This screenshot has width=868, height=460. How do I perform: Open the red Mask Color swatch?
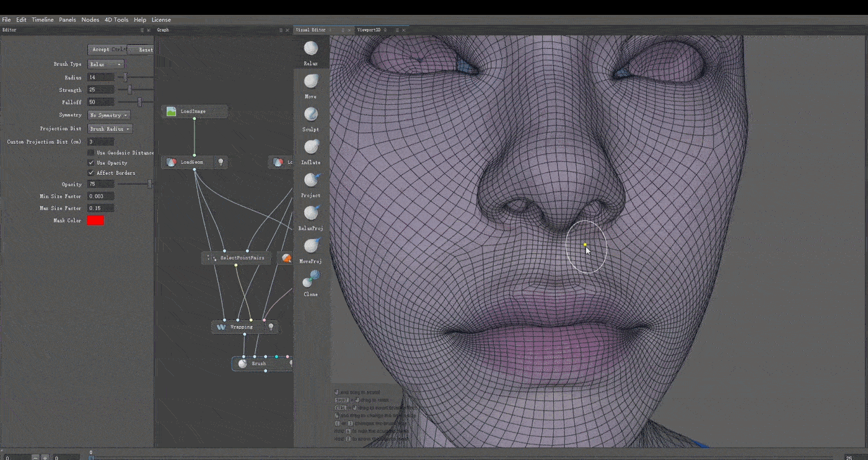tap(95, 220)
